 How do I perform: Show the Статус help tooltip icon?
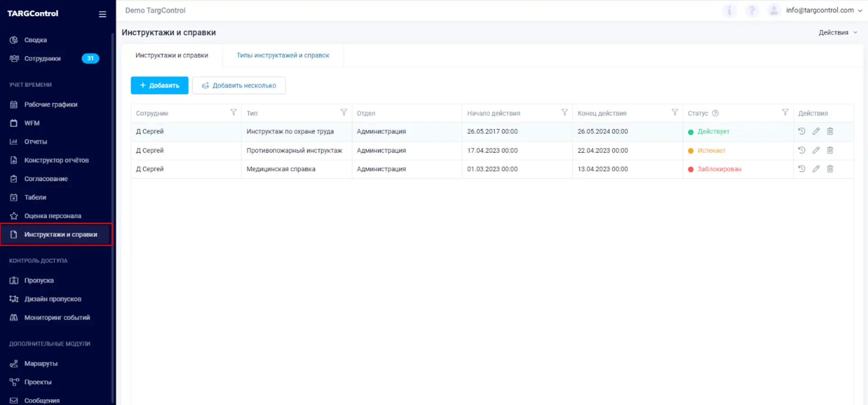pos(715,113)
